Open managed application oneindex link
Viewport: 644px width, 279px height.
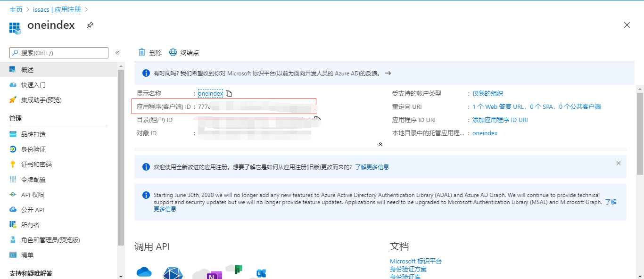pyautogui.click(x=485, y=133)
